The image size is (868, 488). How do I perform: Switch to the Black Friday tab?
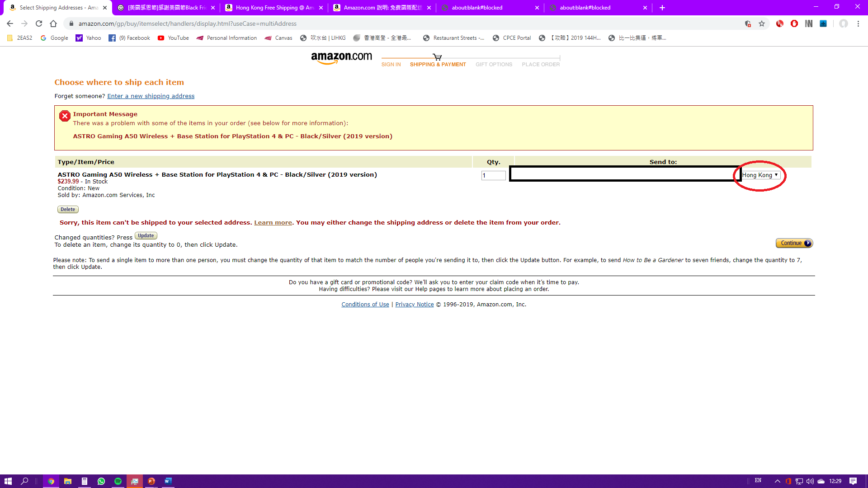coord(166,8)
